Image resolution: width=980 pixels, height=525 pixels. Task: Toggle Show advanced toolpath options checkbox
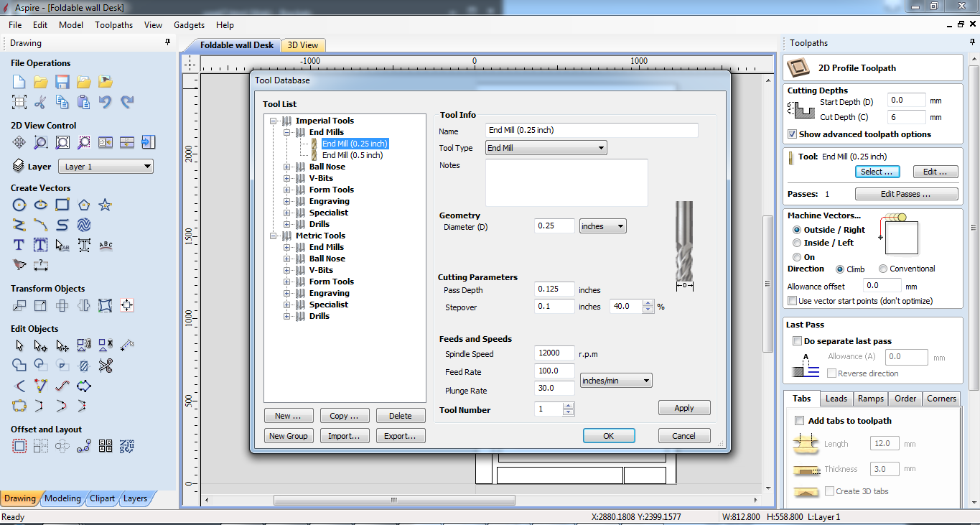click(792, 134)
